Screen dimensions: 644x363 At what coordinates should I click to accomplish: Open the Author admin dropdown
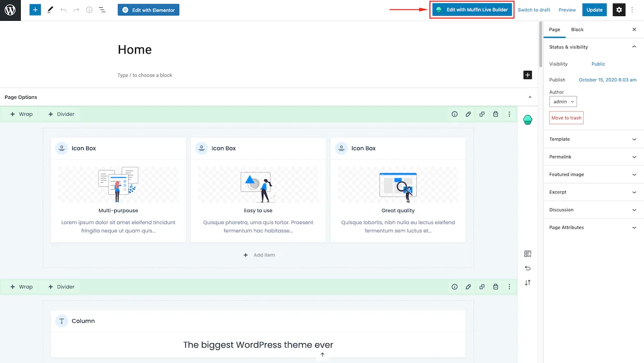pos(563,102)
